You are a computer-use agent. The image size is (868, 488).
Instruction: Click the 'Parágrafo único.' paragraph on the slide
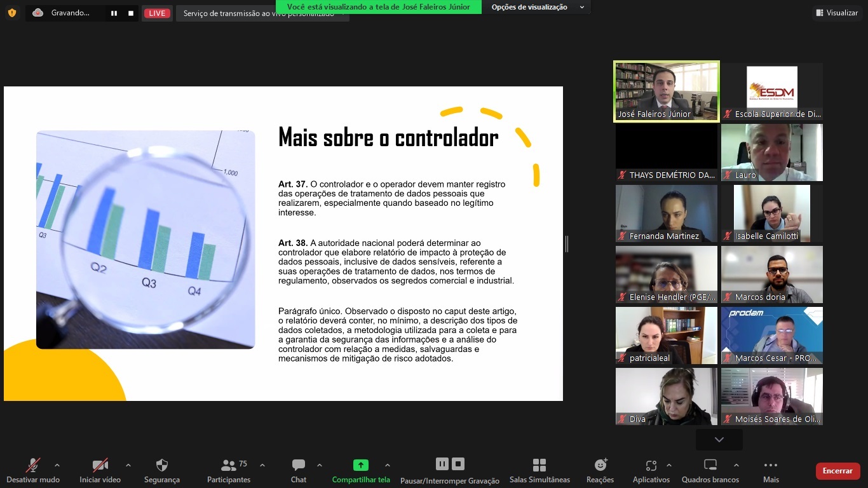tap(398, 335)
